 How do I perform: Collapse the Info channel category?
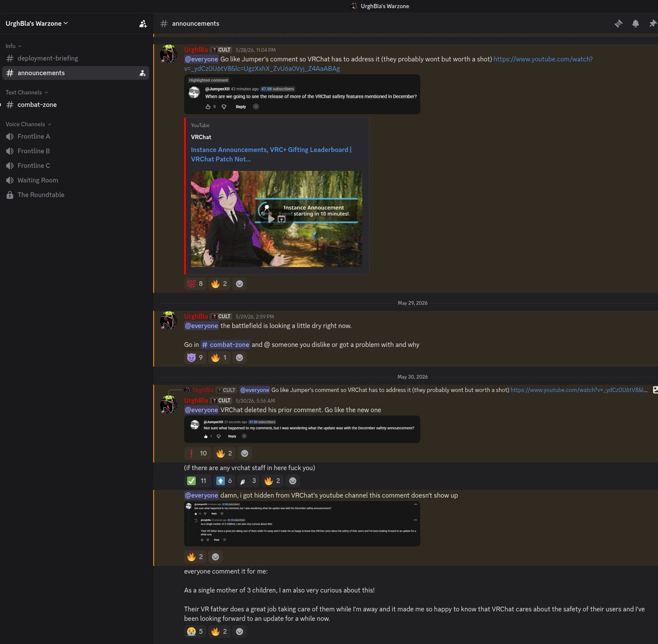tap(14, 46)
